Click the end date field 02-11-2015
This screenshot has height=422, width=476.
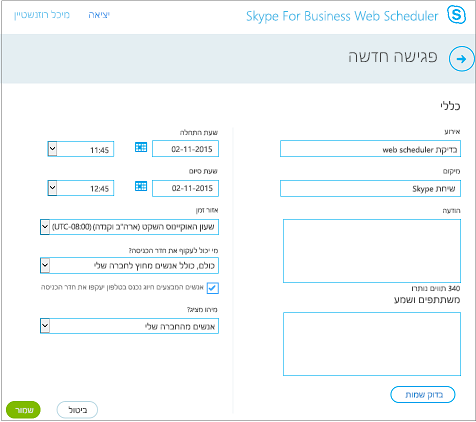pos(185,188)
